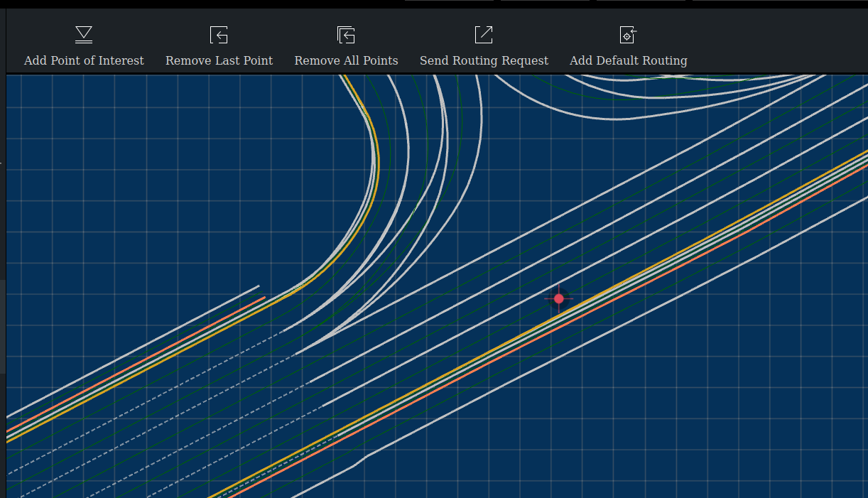Select the red point marker on the map
Image resolution: width=868 pixels, height=498 pixels.
tap(559, 299)
